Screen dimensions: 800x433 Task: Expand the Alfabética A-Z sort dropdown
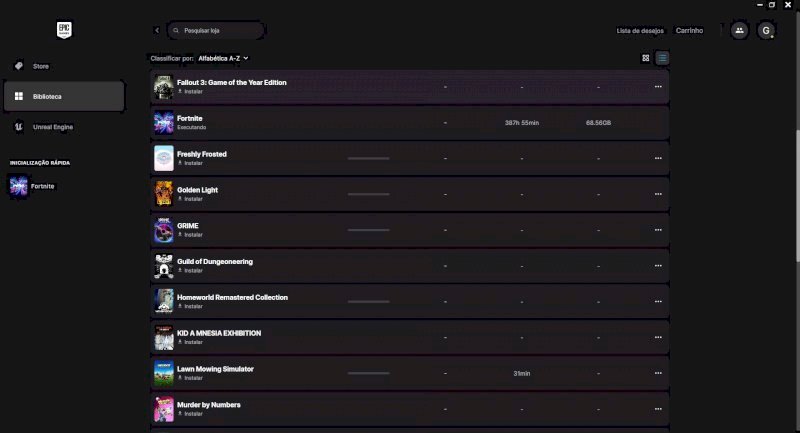coord(223,58)
